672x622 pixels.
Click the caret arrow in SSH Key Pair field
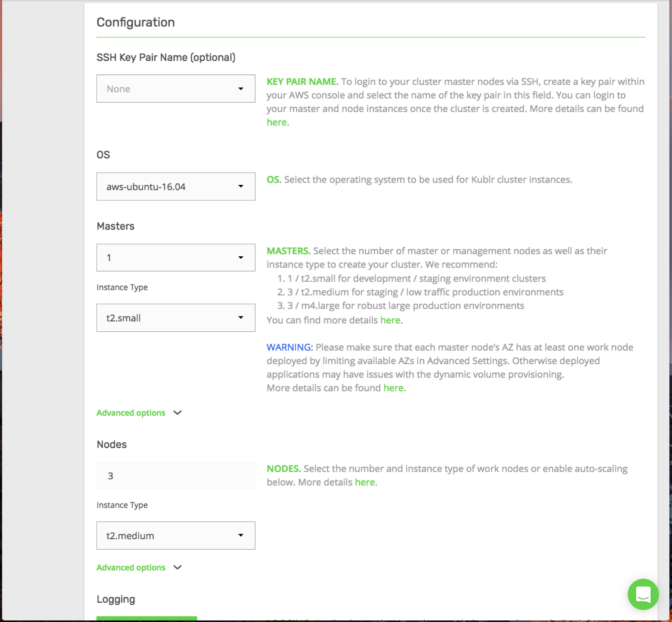click(241, 89)
